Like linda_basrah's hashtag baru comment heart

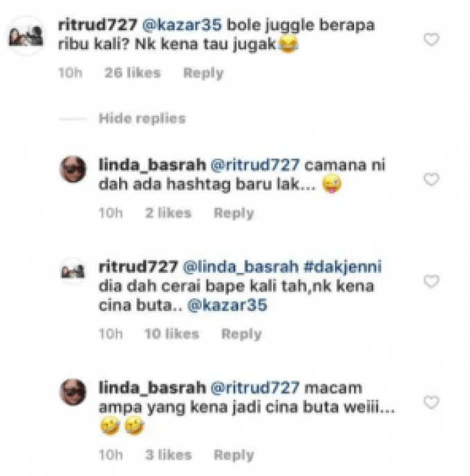(x=431, y=179)
